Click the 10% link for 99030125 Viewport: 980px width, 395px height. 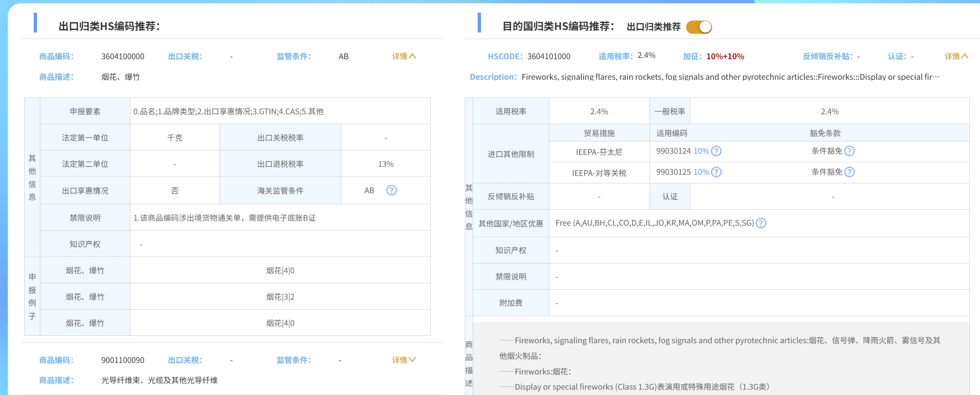pyautogui.click(x=701, y=172)
